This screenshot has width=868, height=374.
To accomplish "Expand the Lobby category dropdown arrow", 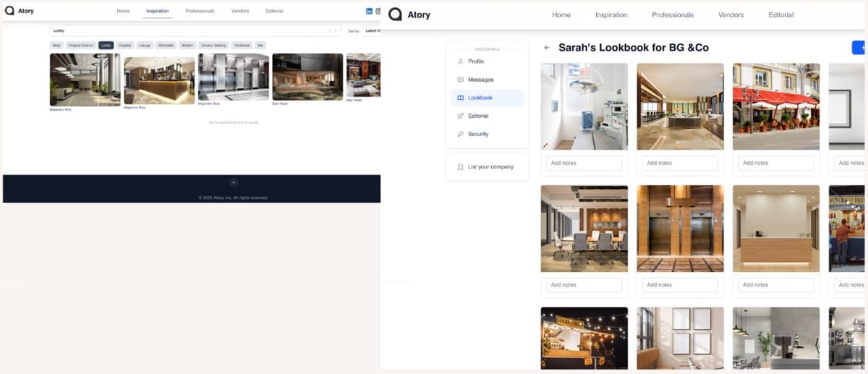I will [x=335, y=31].
